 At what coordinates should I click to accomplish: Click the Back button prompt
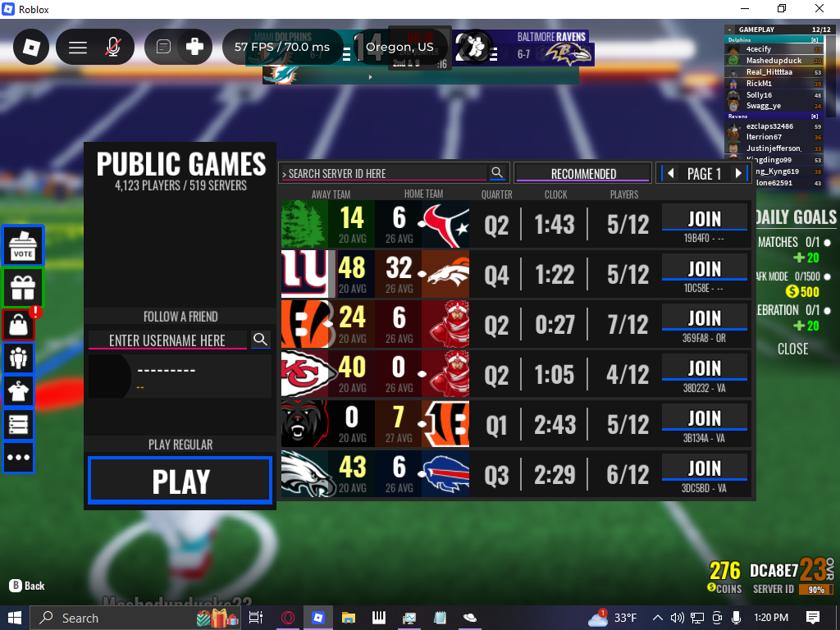point(27,586)
